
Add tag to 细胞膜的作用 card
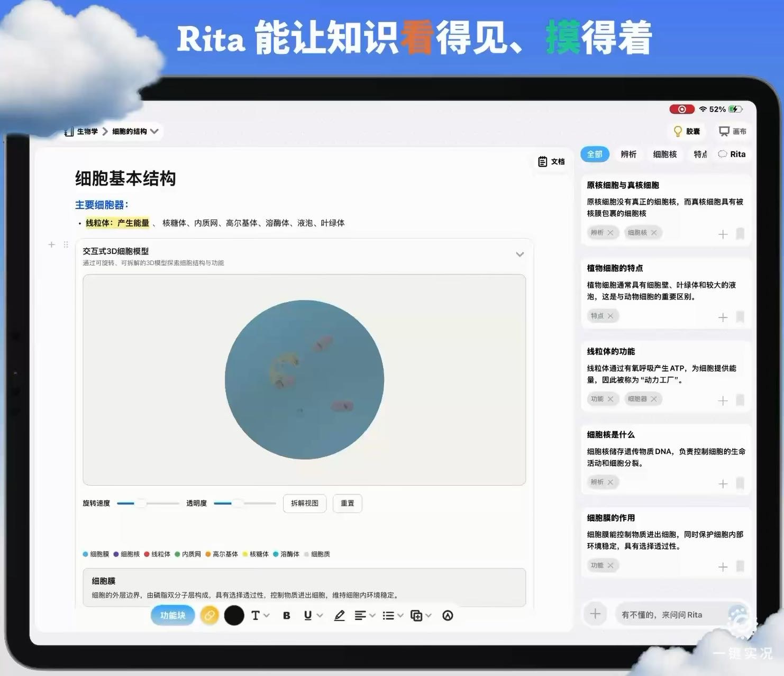pyautogui.click(x=723, y=567)
